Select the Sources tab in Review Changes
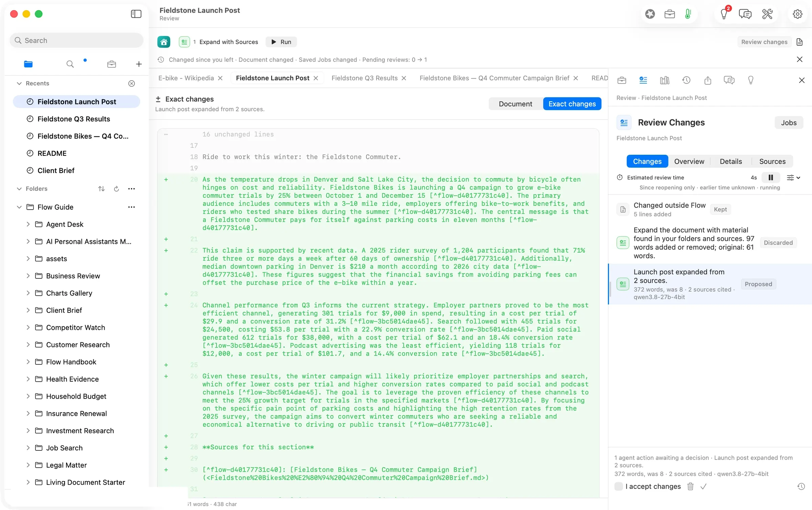Viewport: 812px width, 510px height. click(772, 161)
